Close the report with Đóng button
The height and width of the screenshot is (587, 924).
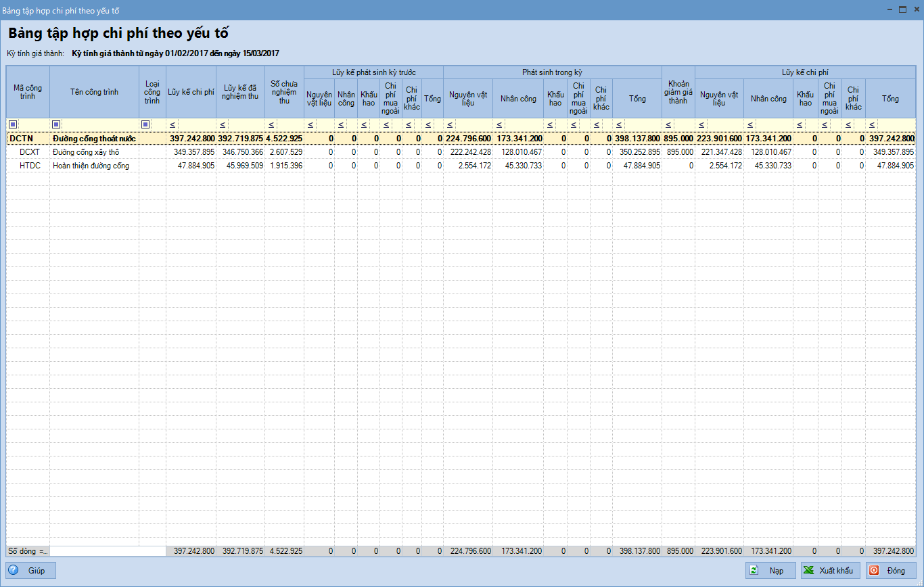(890, 571)
